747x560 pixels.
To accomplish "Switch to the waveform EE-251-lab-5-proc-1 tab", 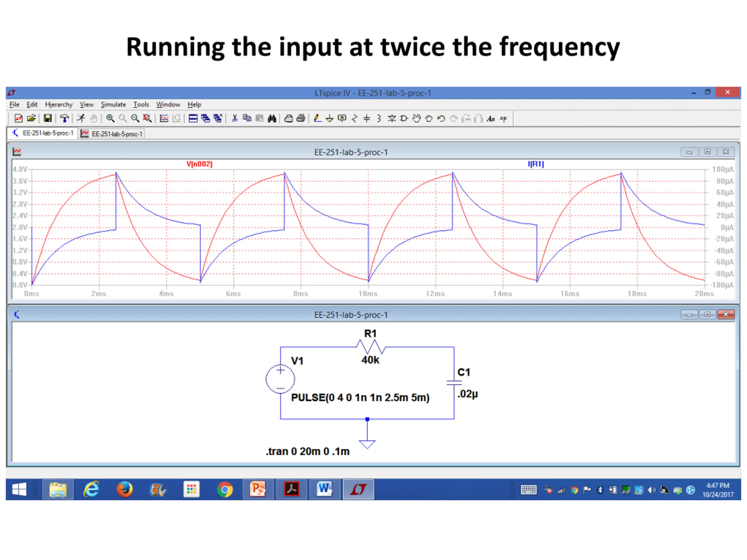I will coord(112,134).
